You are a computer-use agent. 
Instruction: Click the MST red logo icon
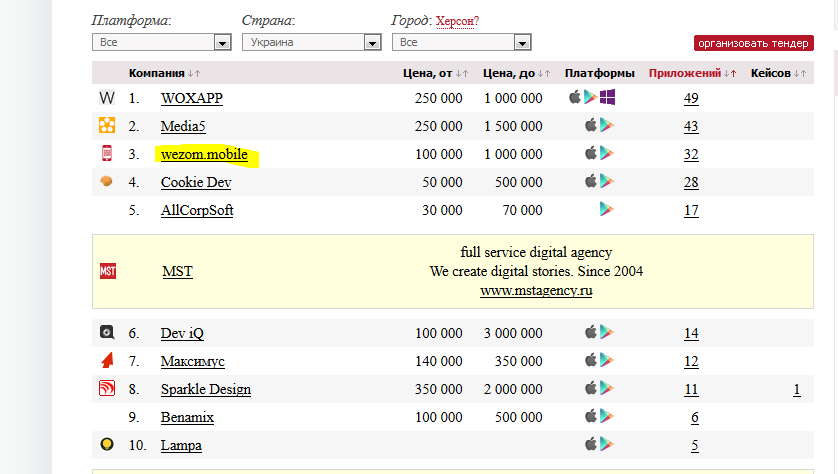[108, 271]
